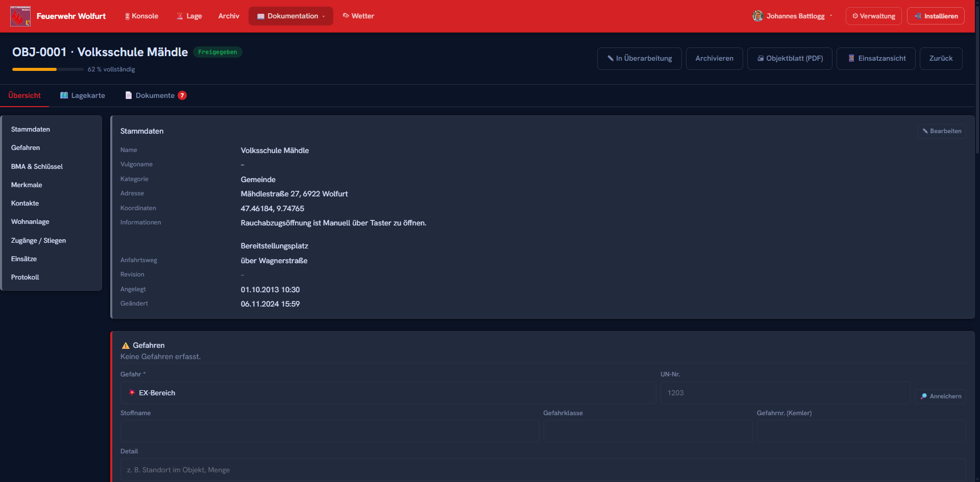
Task: Click the Archivieren button
Action: click(x=714, y=59)
